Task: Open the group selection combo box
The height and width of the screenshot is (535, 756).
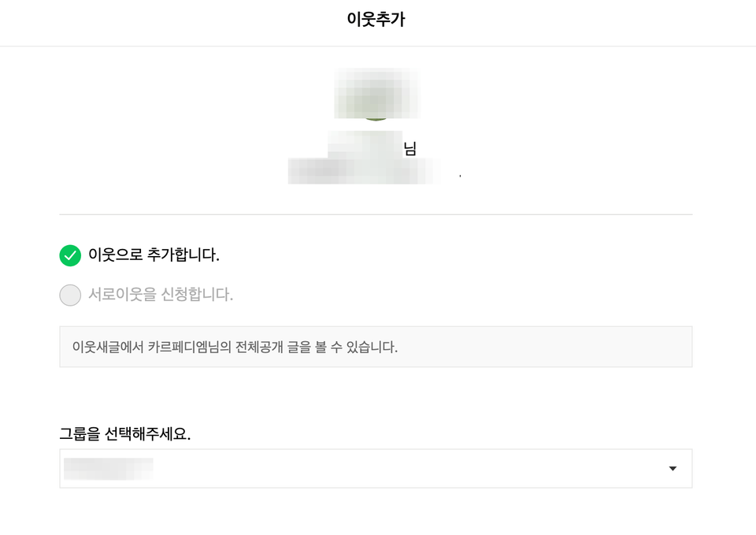Action: 376,469
